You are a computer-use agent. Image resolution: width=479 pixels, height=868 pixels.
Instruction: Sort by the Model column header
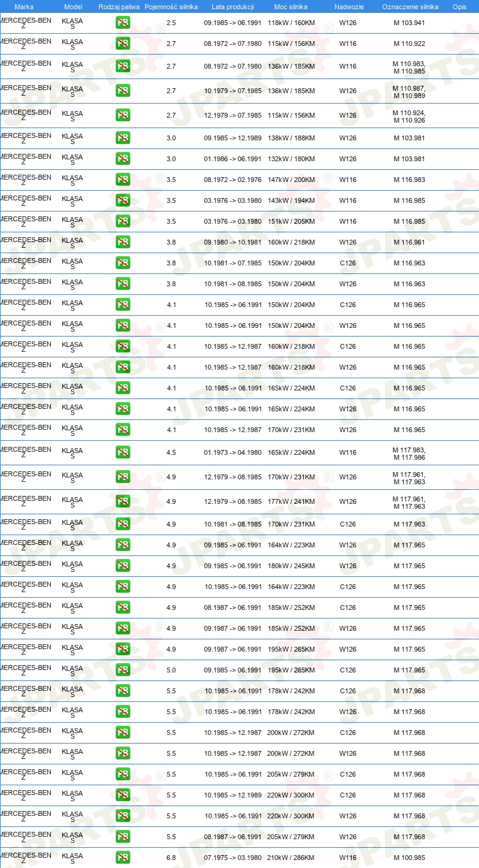(x=73, y=7)
